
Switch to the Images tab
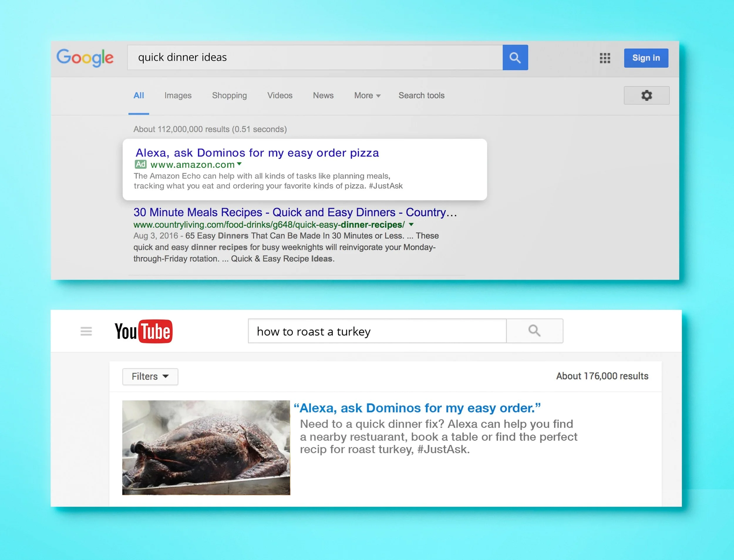pyautogui.click(x=178, y=96)
